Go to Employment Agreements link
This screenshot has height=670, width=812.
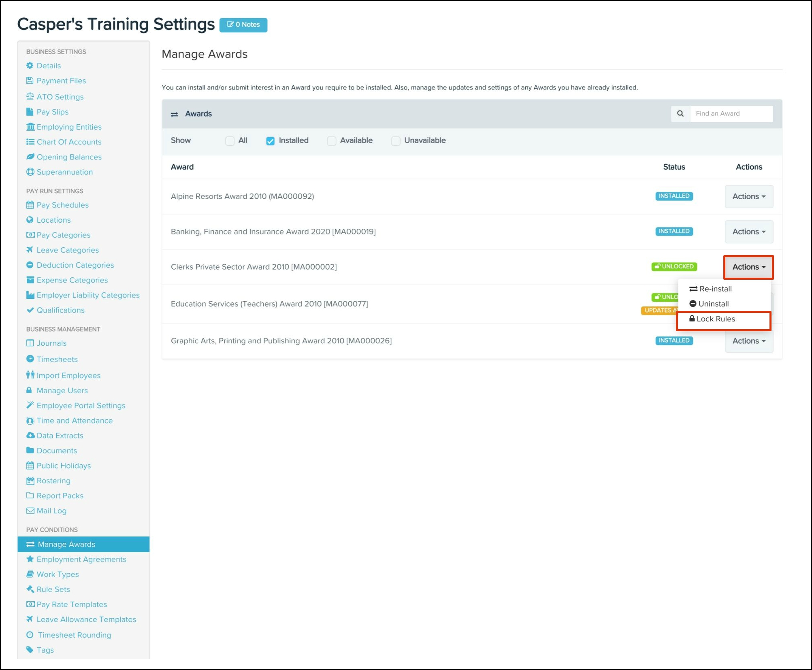click(81, 559)
